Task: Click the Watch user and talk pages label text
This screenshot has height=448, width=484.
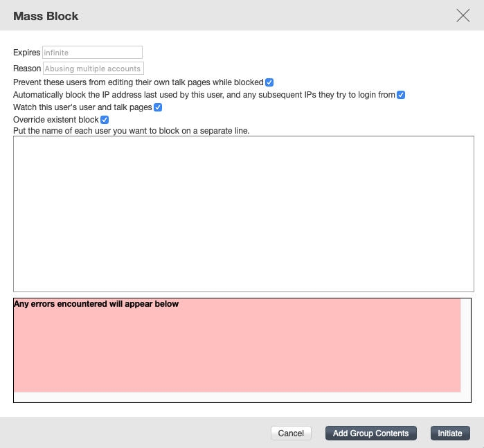Action: 82,107
